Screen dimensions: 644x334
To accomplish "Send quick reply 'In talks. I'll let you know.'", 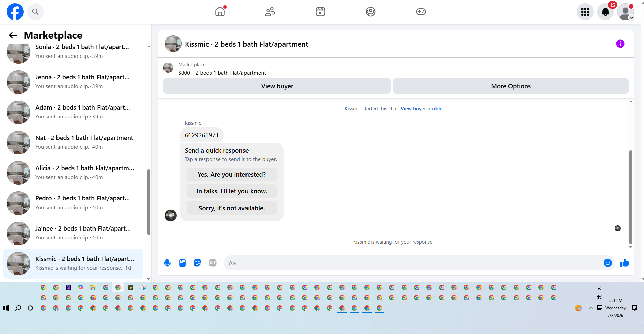I will pos(232,191).
